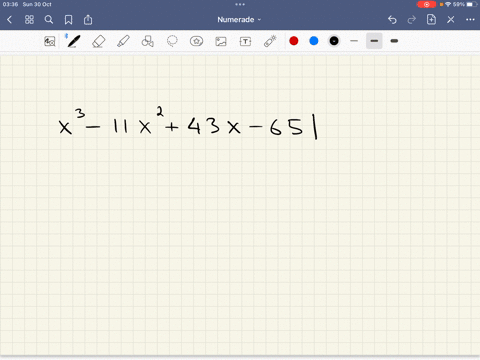Select the medium stroke width
Screen dimensions: 480x360
coord(374,41)
